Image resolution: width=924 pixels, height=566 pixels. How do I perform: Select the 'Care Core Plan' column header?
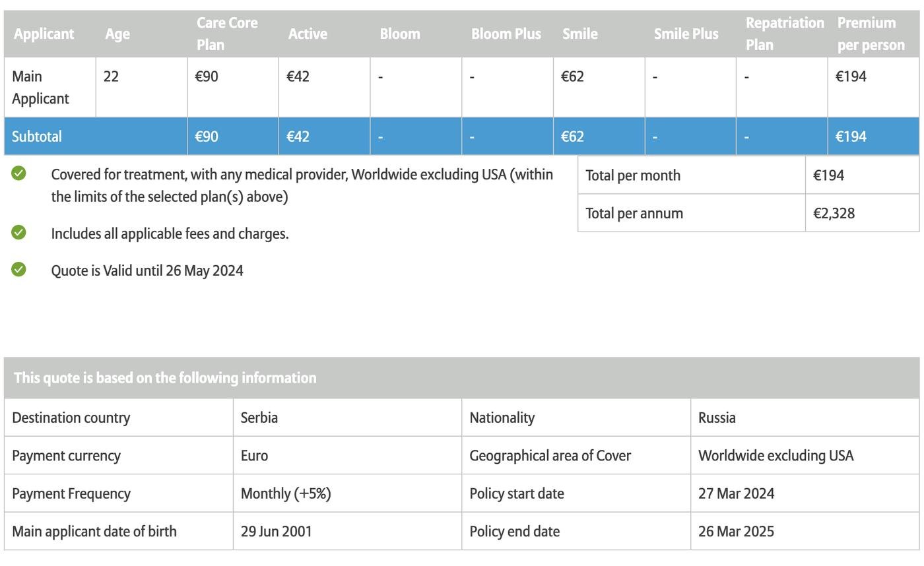pyautogui.click(x=227, y=34)
